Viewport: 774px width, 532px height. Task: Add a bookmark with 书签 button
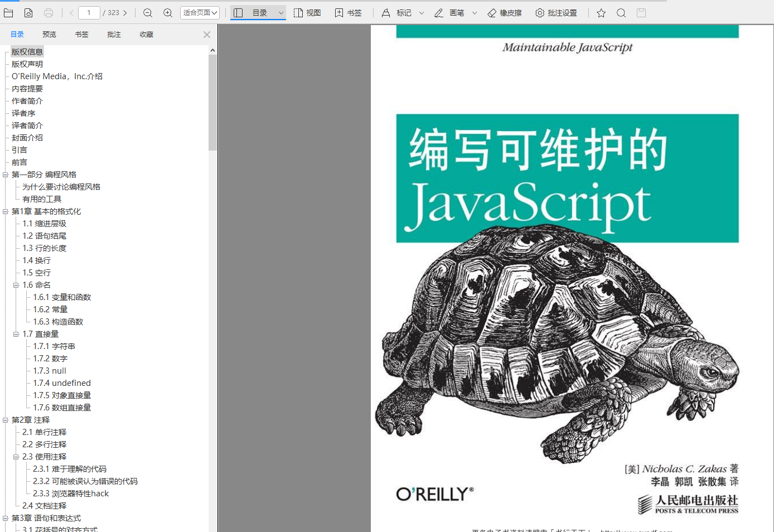tap(348, 13)
